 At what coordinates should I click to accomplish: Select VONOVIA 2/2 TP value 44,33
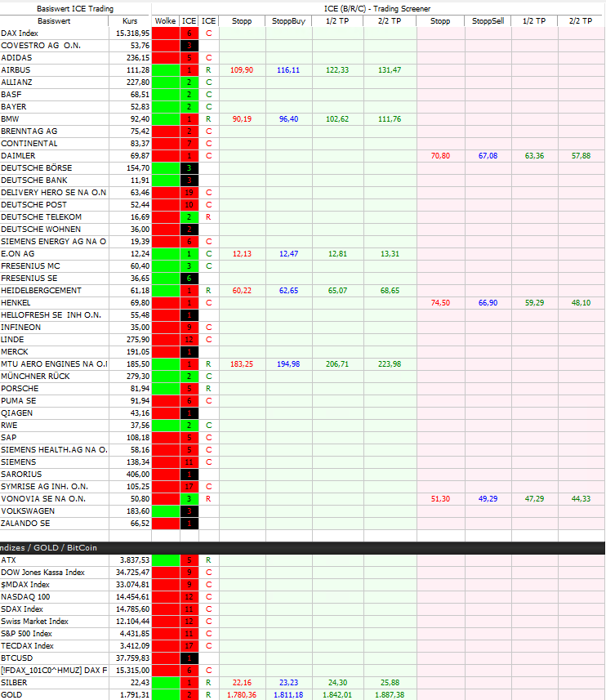(581, 499)
